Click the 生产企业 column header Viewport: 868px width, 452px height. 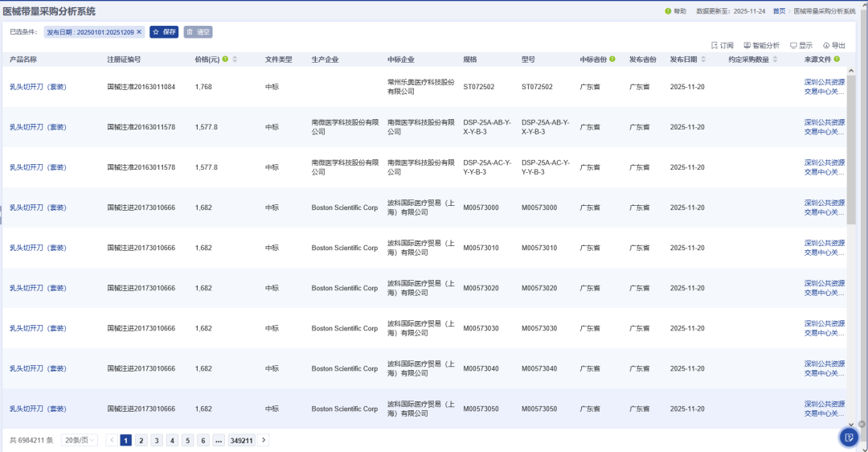[x=325, y=60]
